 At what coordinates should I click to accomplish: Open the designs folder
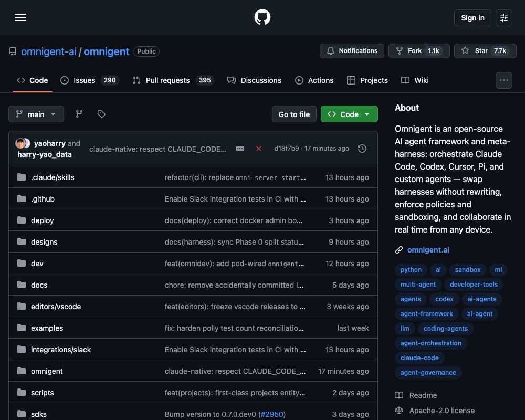pos(44,242)
